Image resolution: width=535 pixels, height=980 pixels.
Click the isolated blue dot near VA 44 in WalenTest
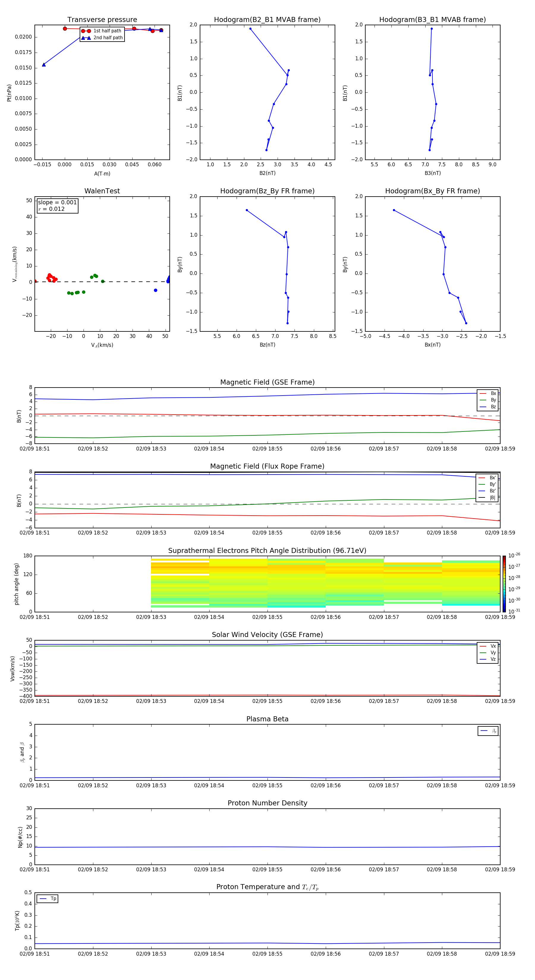[155, 290]
